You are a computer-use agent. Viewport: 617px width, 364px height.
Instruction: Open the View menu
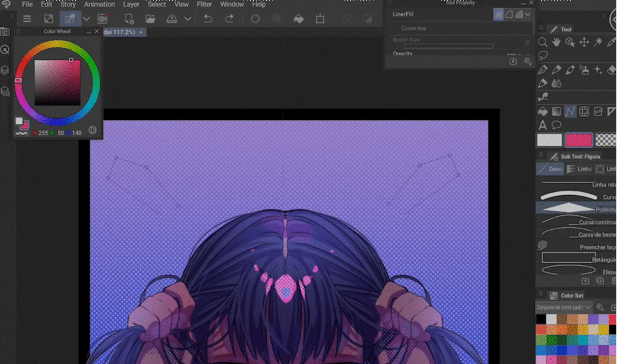(x=181, y=4)
